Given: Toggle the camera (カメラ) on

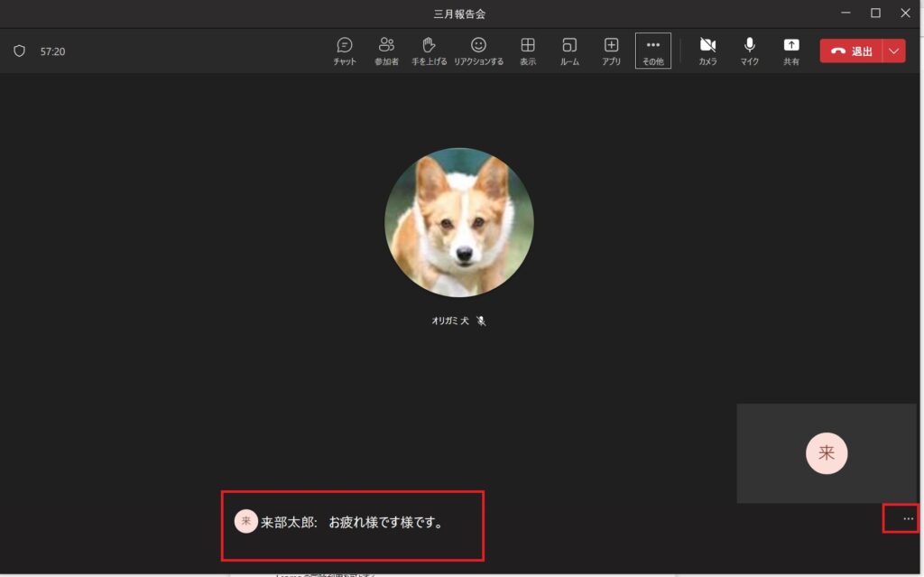Looking at the screenshot, I should tap(707, 51).
